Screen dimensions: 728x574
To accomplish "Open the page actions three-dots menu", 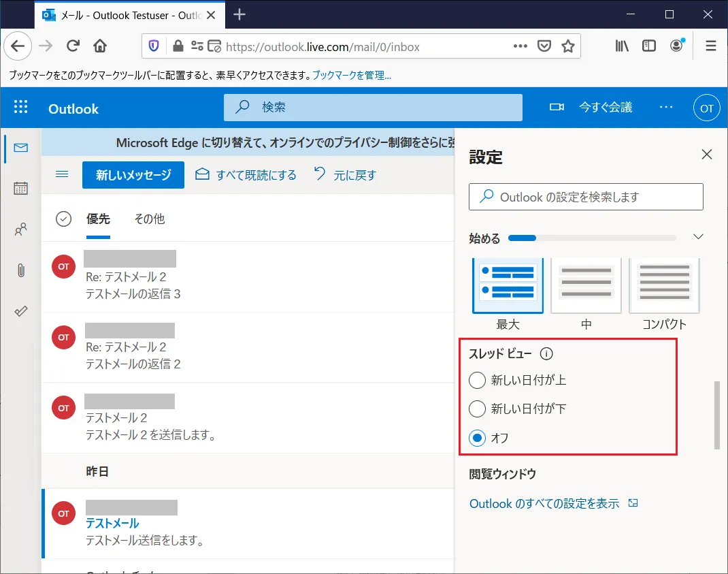I will coord(520,46).
